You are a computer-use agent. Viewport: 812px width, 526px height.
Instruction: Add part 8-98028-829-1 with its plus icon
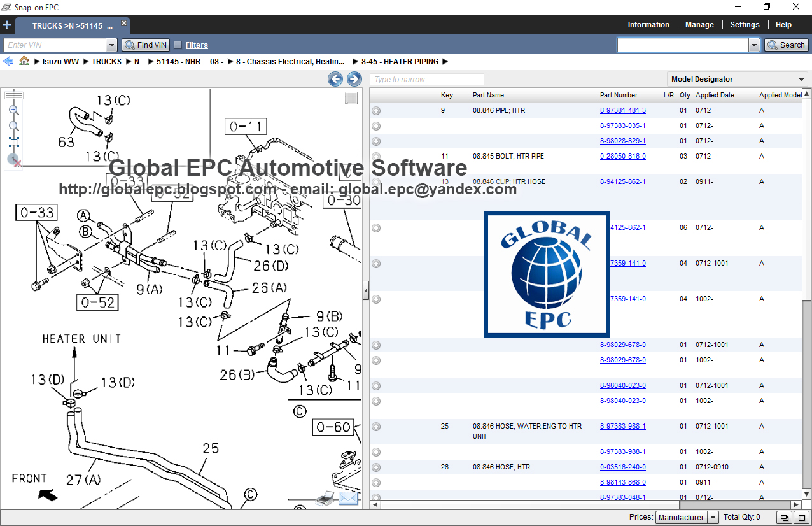click(x=376, y=141)
